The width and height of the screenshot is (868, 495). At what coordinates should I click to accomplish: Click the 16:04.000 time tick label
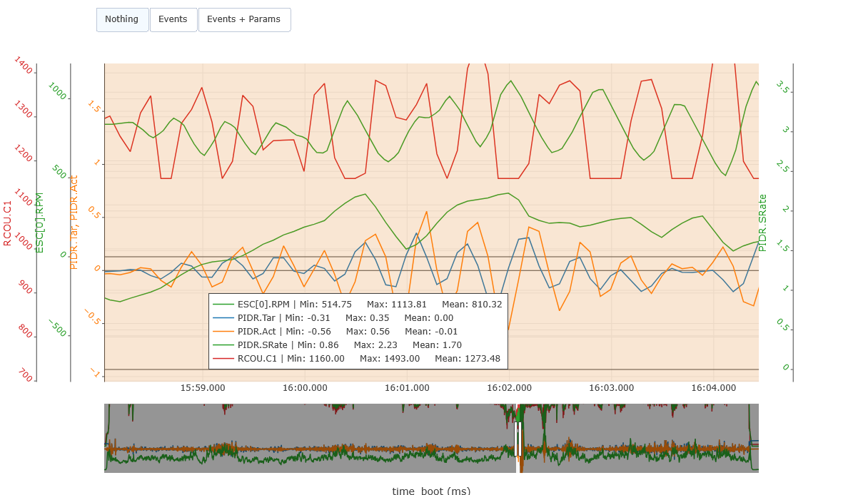coord(713,388)
